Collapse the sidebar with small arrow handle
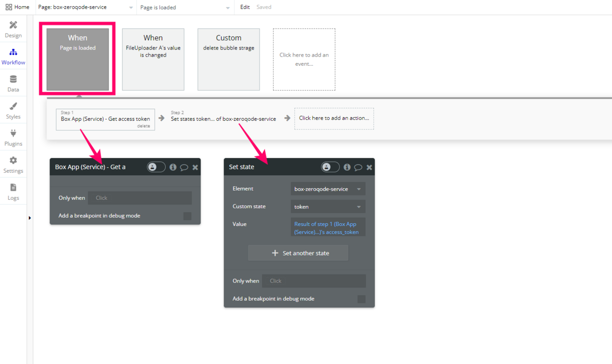 pyautogui.click(x=30, y=218)
